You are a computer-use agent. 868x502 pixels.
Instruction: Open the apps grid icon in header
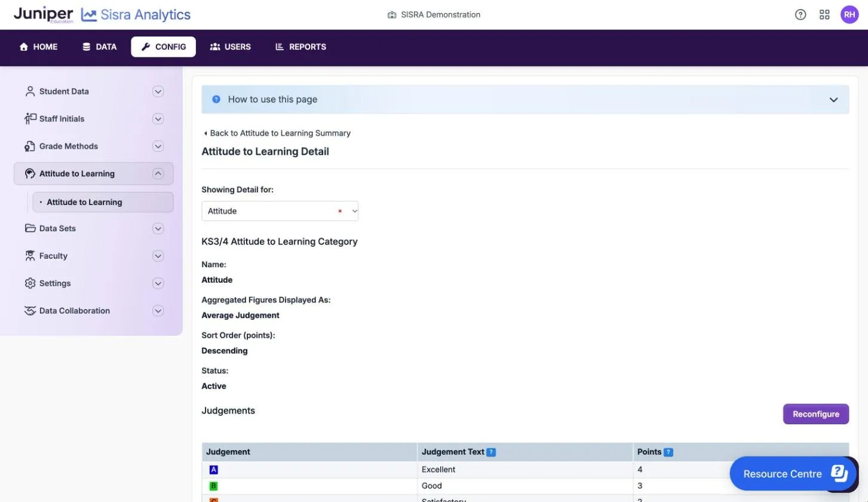coord(824,15)
